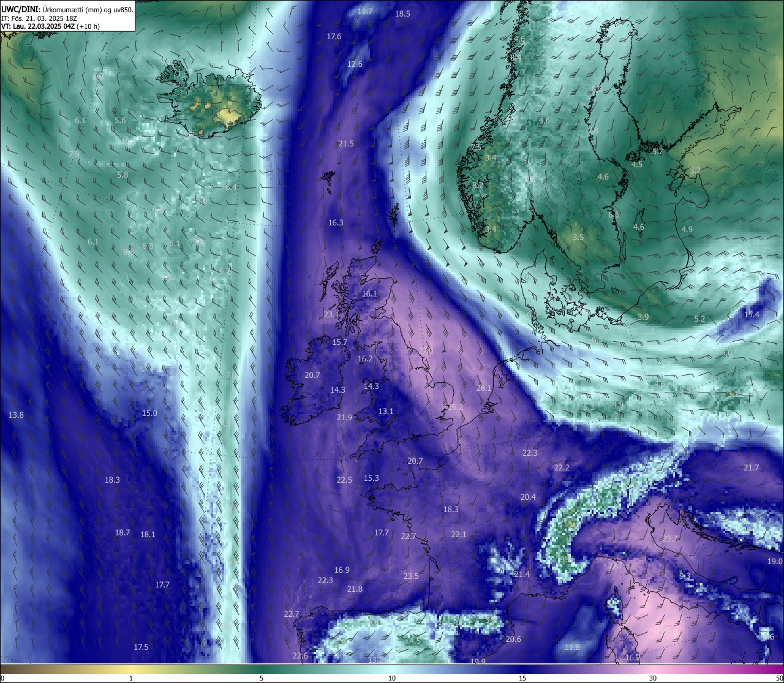Click the map value 16.3
This screenshot has height=683, width=784.
click(336, 222)
